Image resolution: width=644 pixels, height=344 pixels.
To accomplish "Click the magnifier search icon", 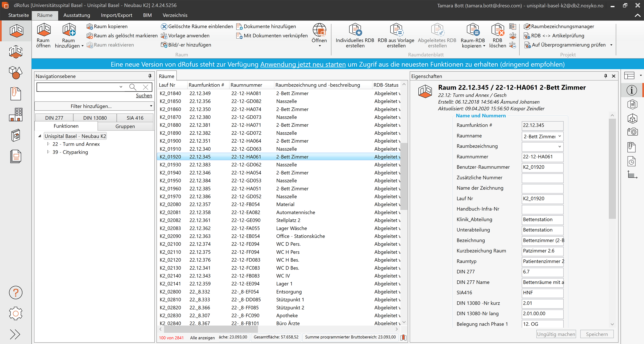I will pyautogui.click(x=133, y=87).
